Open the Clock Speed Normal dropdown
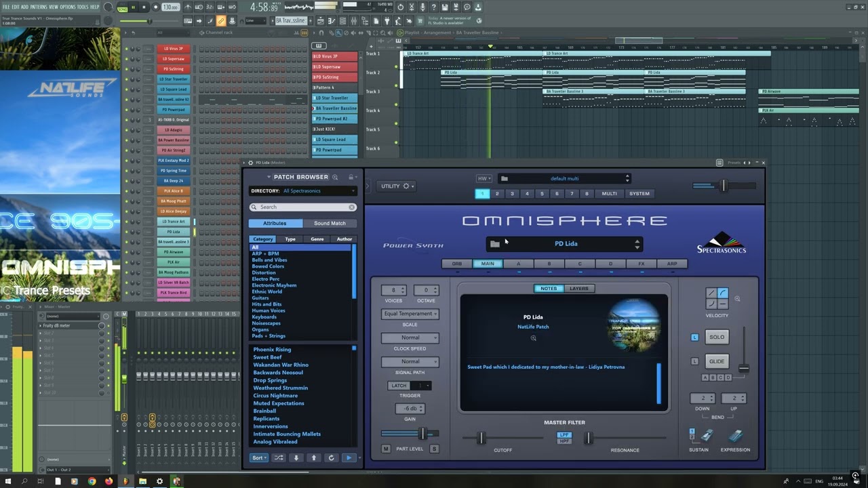The image size is (868, 488). [x=410, y=338]
